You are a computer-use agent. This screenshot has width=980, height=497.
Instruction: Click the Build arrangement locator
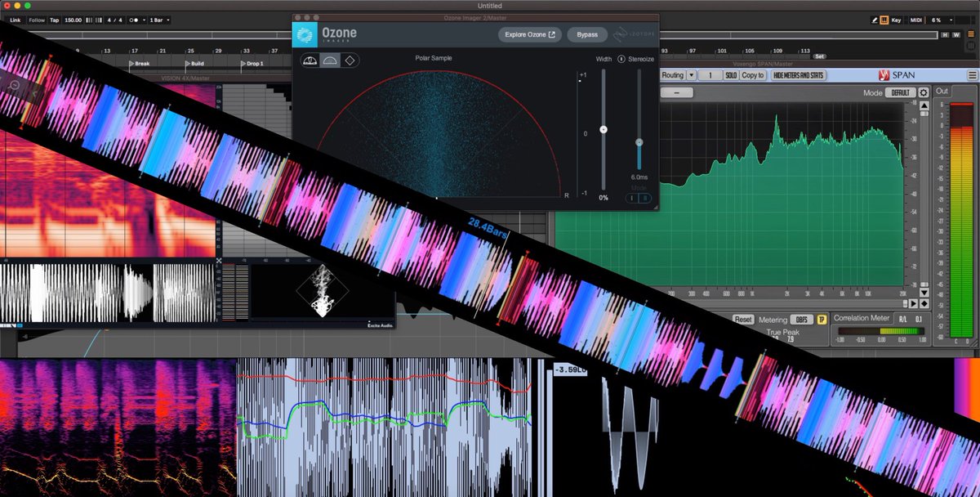(x=194, y=64)
